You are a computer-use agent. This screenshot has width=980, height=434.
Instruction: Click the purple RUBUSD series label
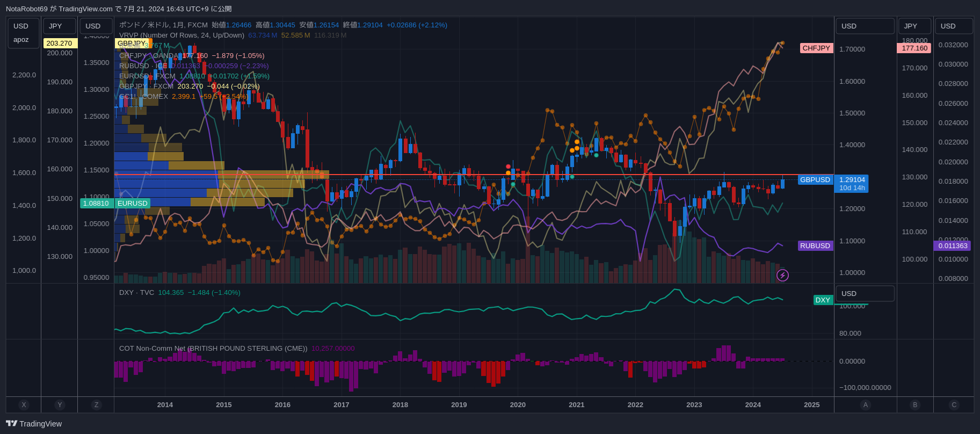pos(815,246)
